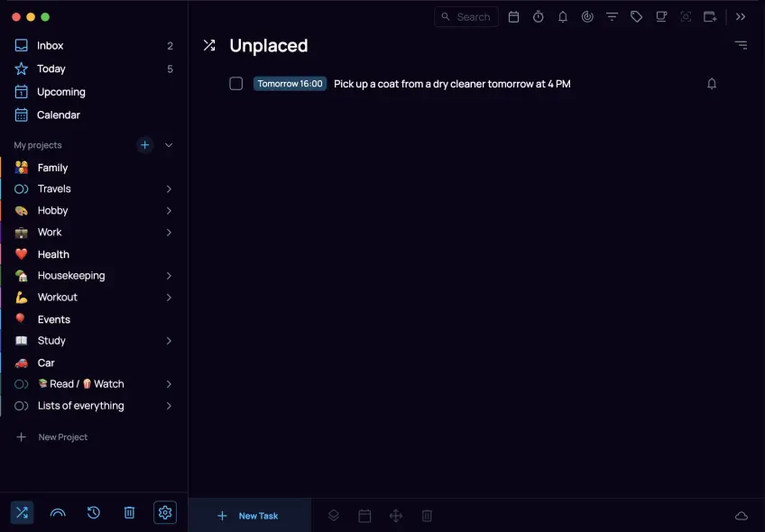
Task: Click the coffee cup icon in toolbar
Action: [x=661, y=17]
